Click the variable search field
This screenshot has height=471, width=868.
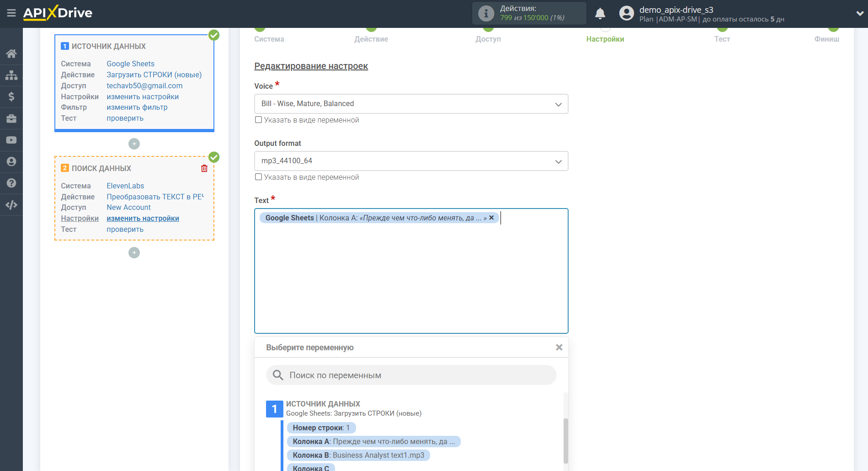pyautogui.click(x=411, y=375)
